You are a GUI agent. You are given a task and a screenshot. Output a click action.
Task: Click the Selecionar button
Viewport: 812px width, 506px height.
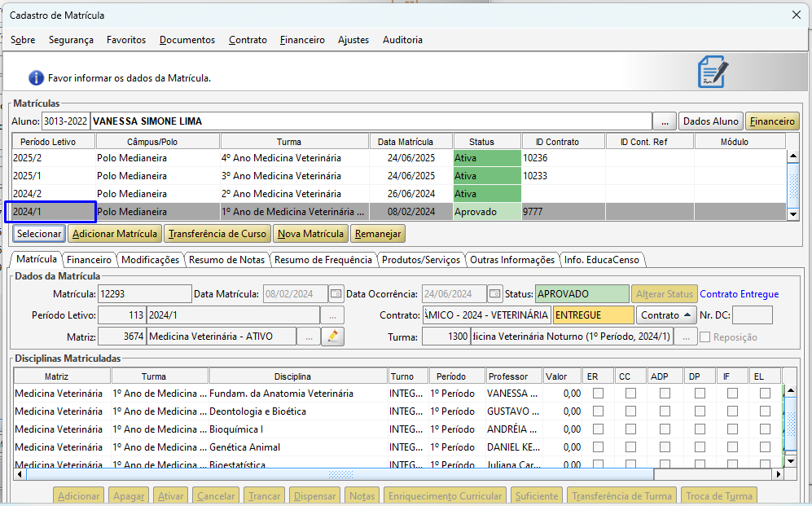point(39,234)
